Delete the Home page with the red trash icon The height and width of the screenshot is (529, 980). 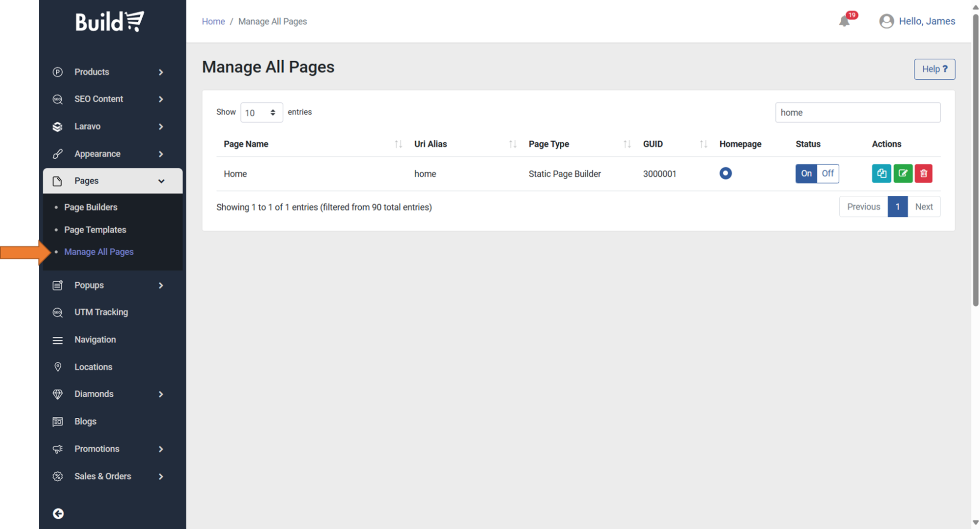(x=924, y=173)
